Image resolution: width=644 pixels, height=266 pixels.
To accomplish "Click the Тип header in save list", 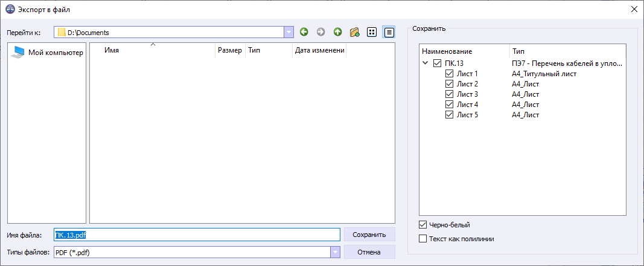I will [567, 51].
